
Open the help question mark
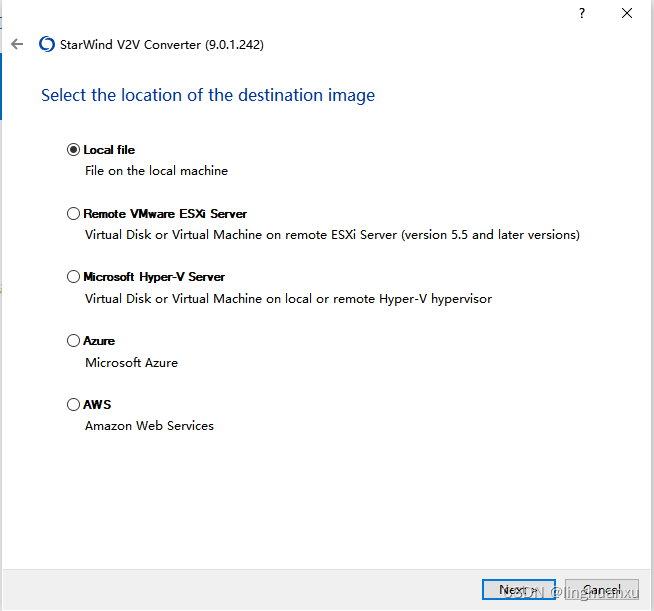582,13
